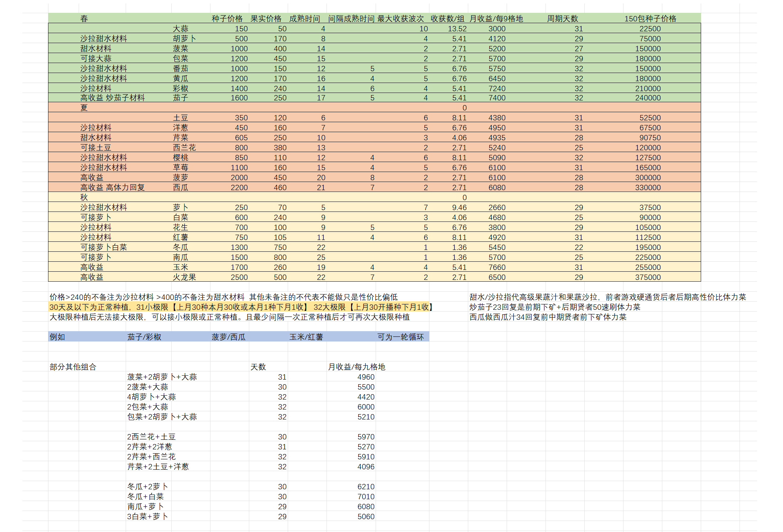Click the 西瓜做西瓜汁34回复 note line
The width and height of the screenshot is (783, 532).
click(x=548, y=317)
